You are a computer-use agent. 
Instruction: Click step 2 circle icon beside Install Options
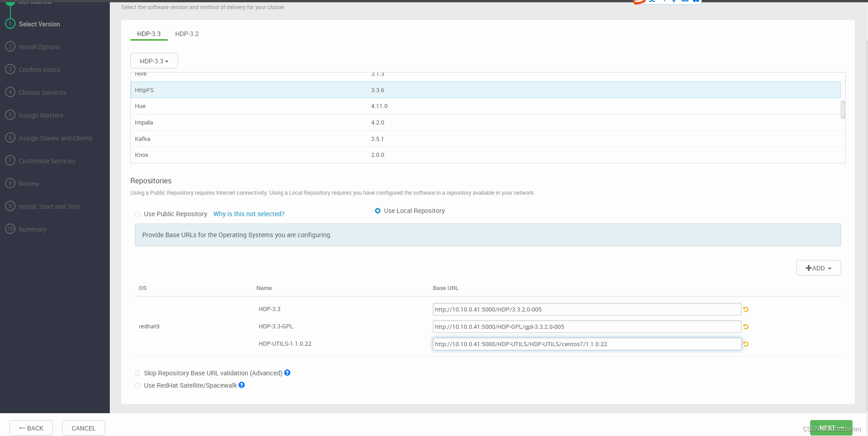coord(10,47)
